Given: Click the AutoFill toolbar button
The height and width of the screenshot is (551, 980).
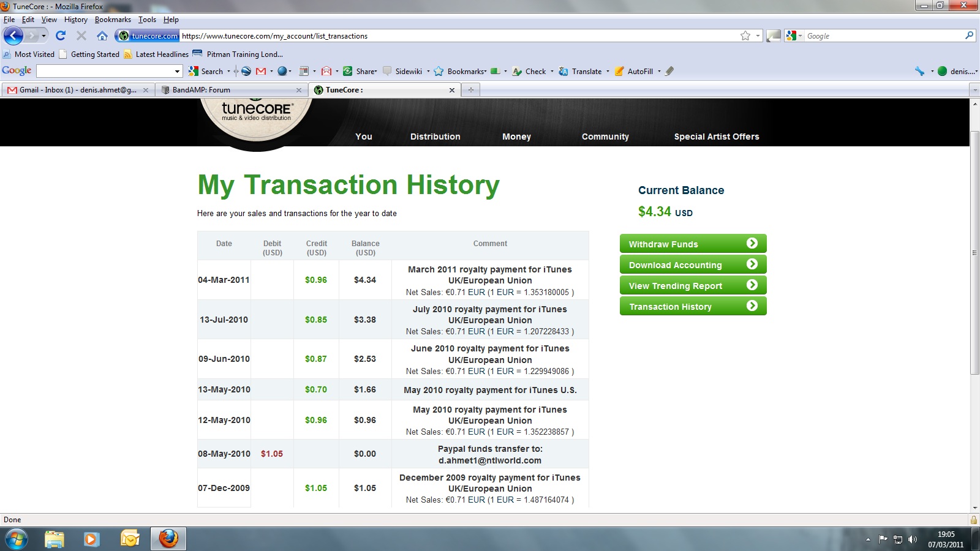Looking at the screenshot, I should [x=634, y=71].
